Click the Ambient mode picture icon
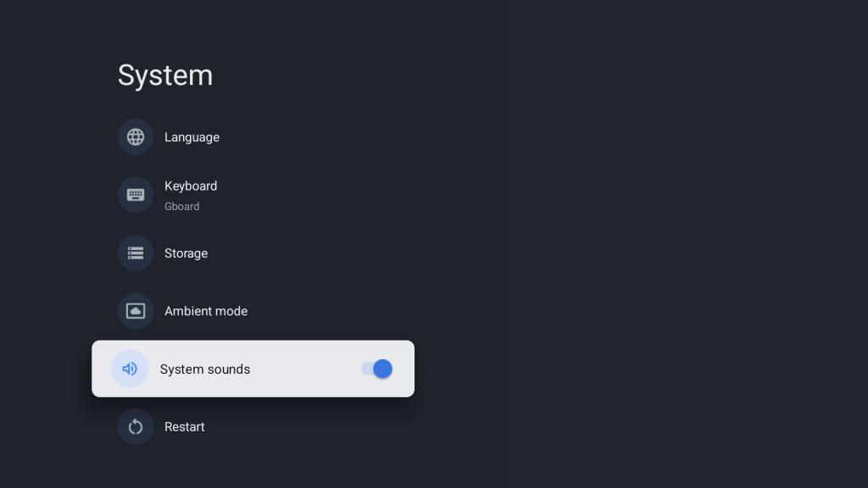 [136, 311]
